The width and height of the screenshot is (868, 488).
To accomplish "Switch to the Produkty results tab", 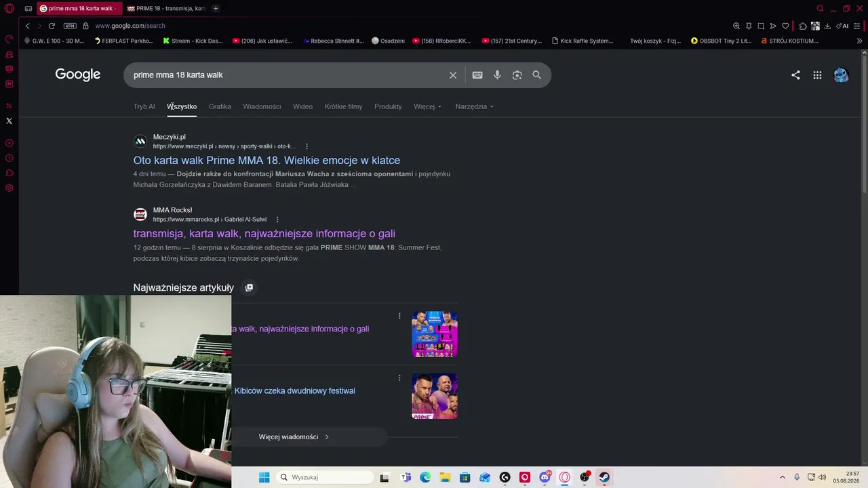I will pyautogui.click(x=388, y=106).
